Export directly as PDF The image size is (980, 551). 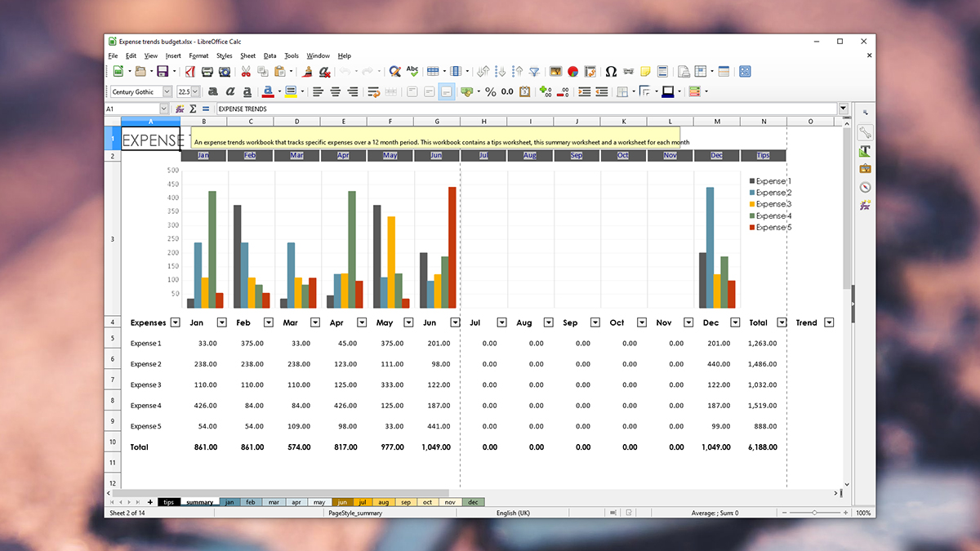pyautogui.click(x=191, y=72)
